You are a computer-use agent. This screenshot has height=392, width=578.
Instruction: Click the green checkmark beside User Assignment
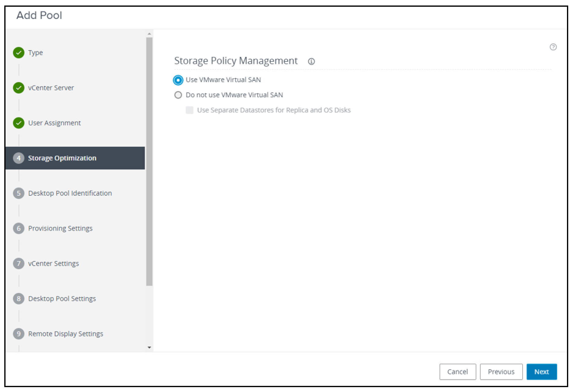point(19,123)
